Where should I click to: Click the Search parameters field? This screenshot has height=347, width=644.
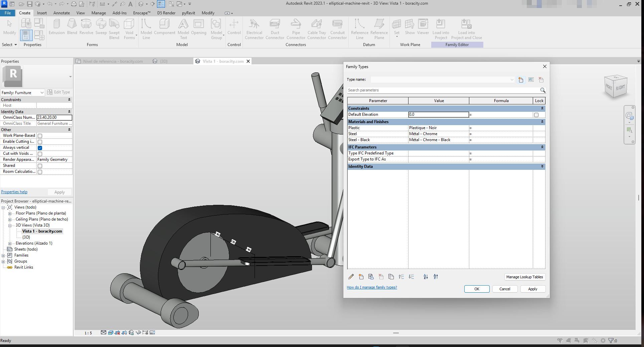click(x=443, y=90)
